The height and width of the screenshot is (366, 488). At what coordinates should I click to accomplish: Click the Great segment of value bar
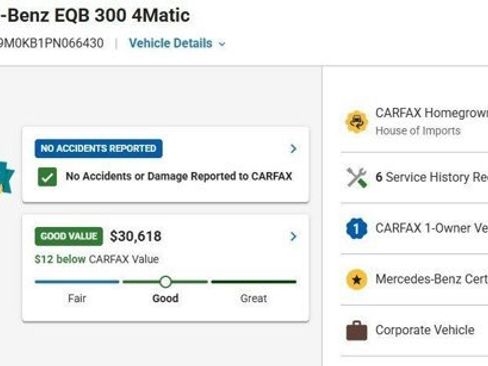point(254,282)
